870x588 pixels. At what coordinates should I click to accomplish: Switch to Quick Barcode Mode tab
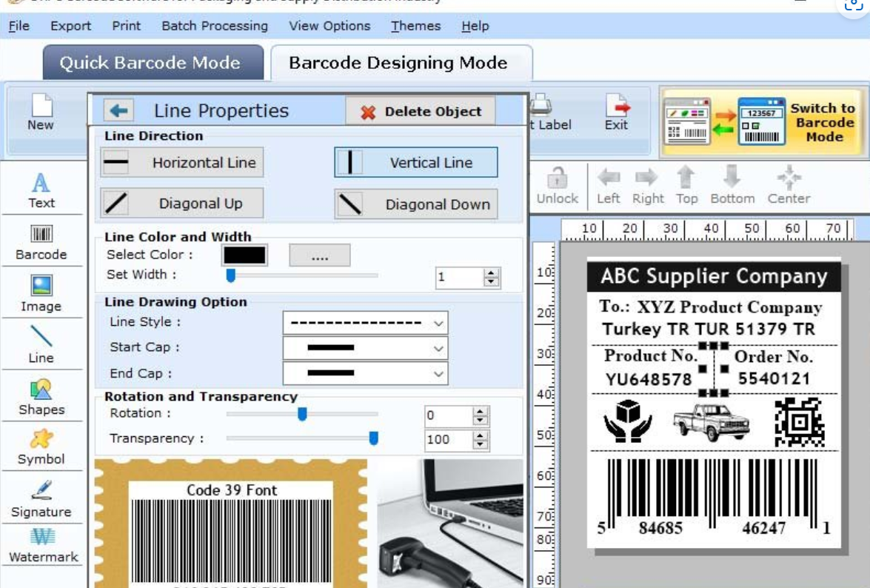150,63
